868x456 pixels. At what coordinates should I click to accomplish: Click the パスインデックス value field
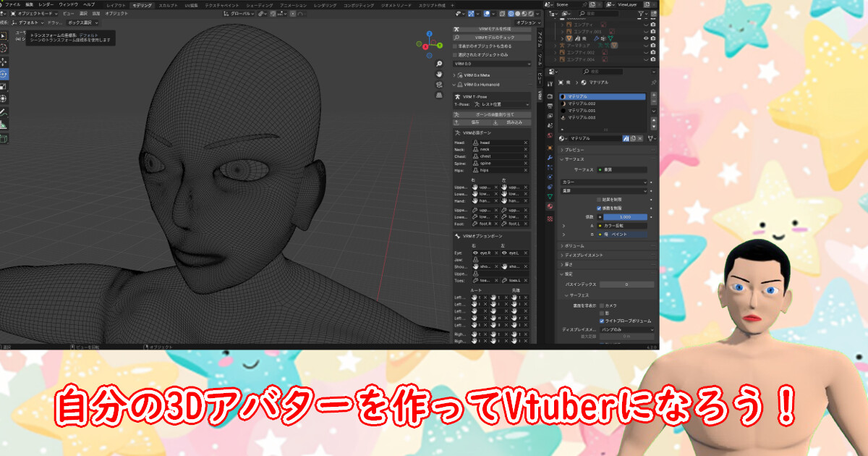[626, 284]
